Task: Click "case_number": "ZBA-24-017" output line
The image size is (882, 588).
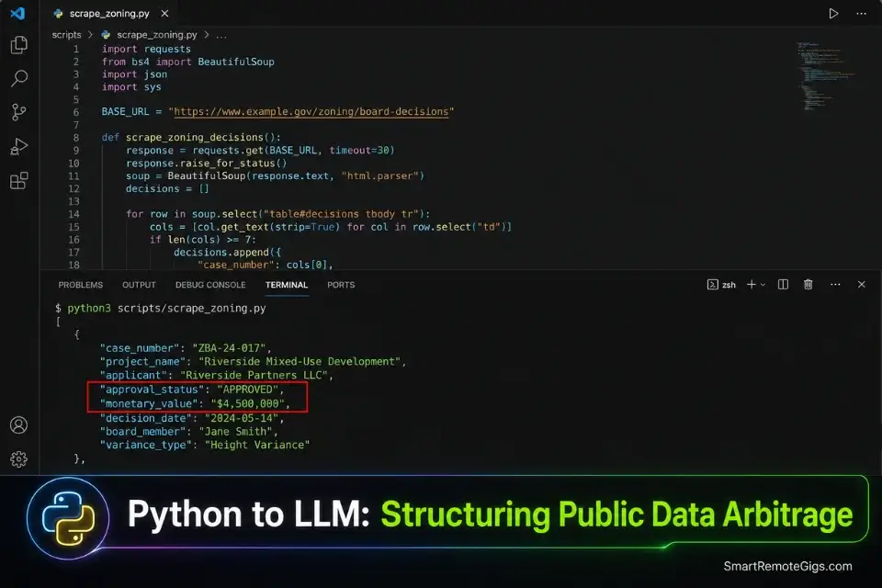Action: point(186,348)
